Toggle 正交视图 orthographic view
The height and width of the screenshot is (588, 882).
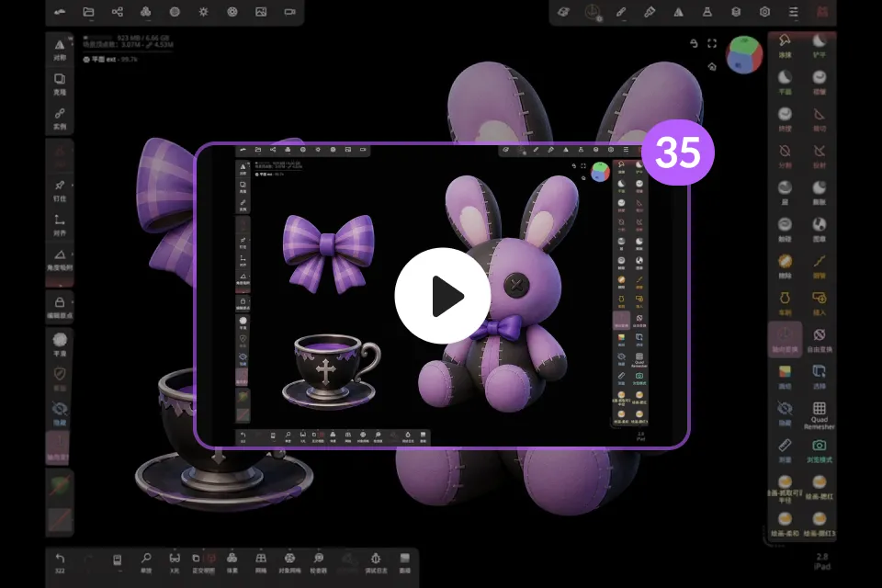pyautogui.click(x=204, y=562)
